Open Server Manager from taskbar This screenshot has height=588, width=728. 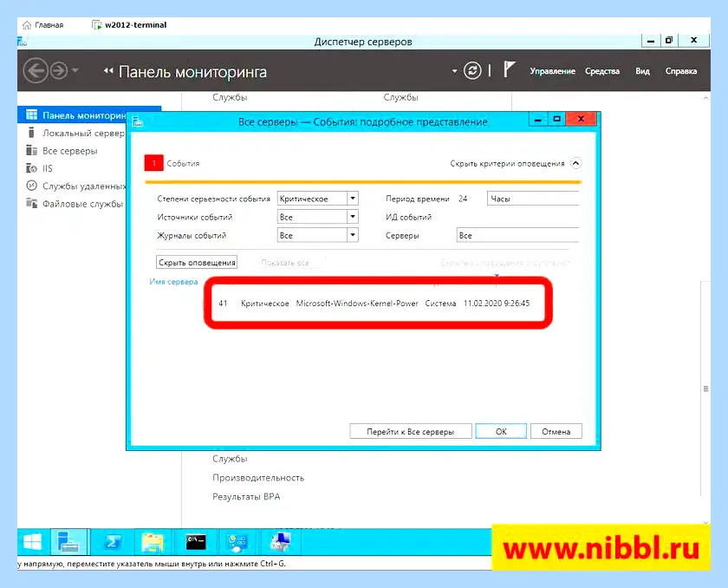tap(69, 541)
